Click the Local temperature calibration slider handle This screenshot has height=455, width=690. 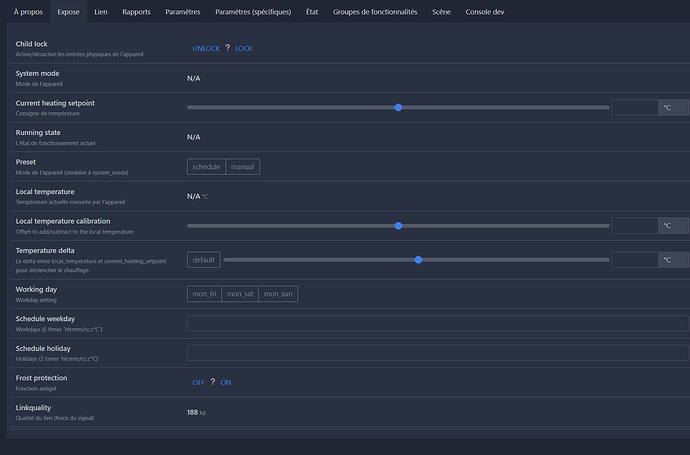(398, 226)
